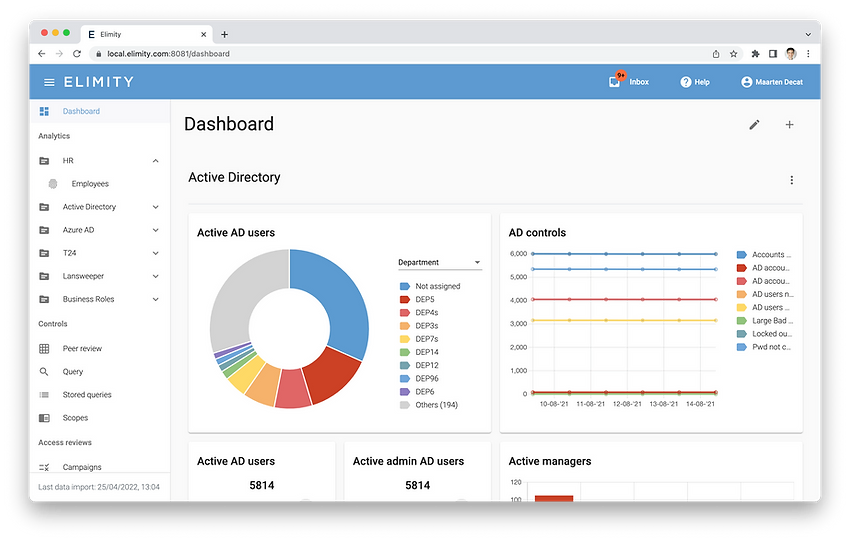
Task: Open the Scopes menu item
Action: tap(100, 418)
